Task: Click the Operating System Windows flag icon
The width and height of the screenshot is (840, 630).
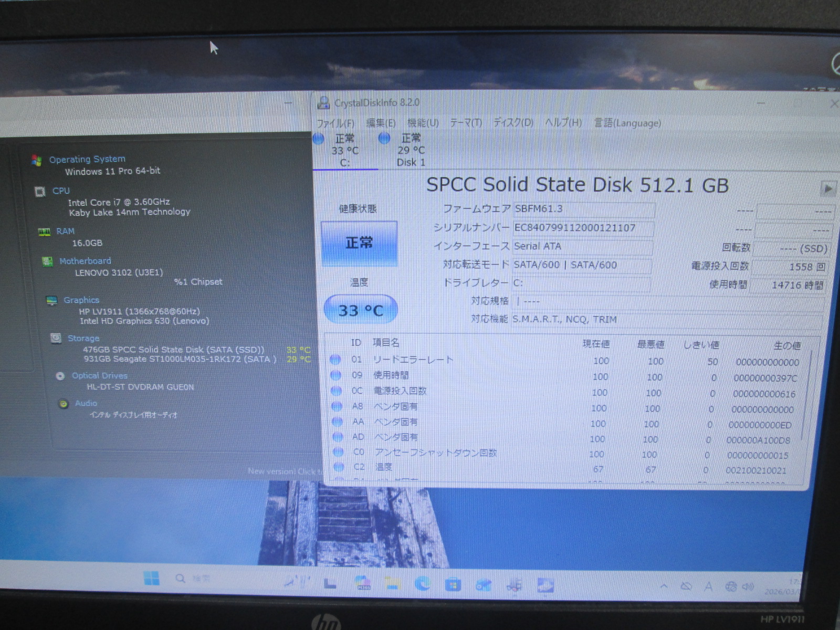Action: click(x=36, y=160)
